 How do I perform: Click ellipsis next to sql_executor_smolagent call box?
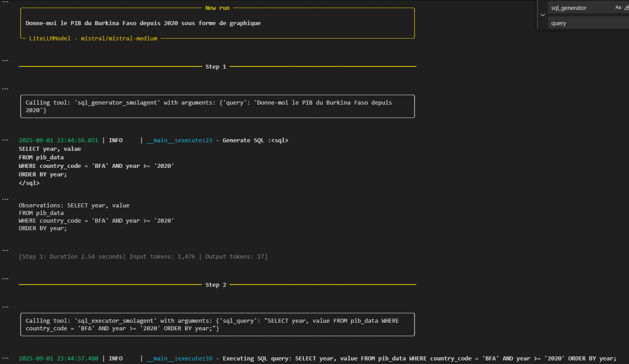[x=5, y=307]
